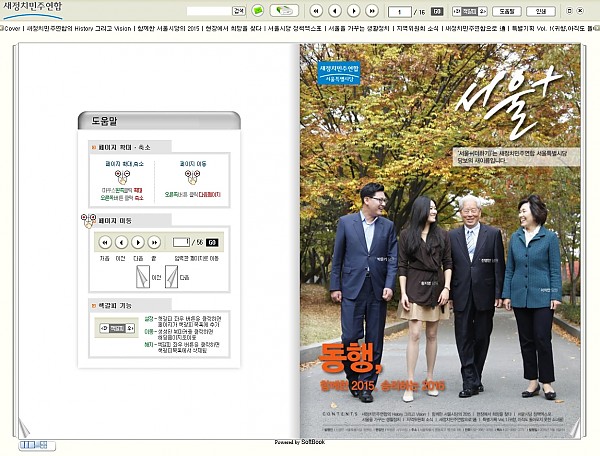
Task: Open the 특별기획 Vol. 1 section tab
Action: (x=553, y=28)
